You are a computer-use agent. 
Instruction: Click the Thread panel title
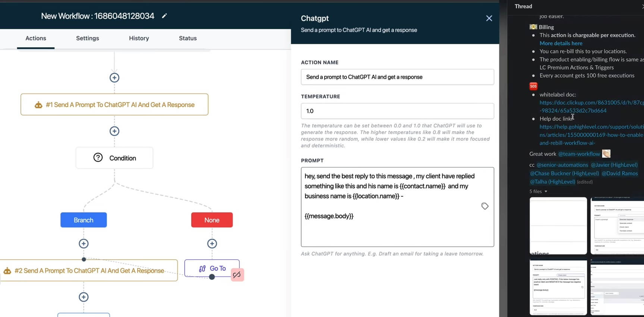tap(523, 6)
